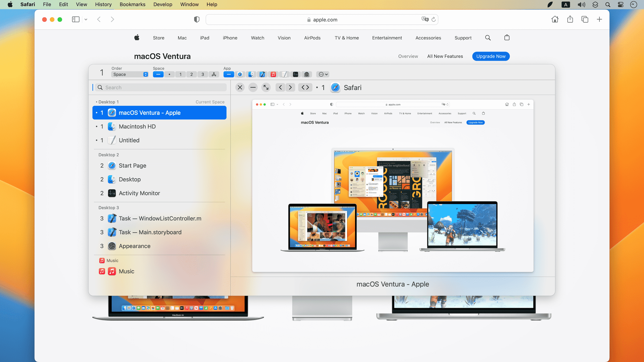
Task: Toggle Space 2 filter button
Action: click(191, 74)
